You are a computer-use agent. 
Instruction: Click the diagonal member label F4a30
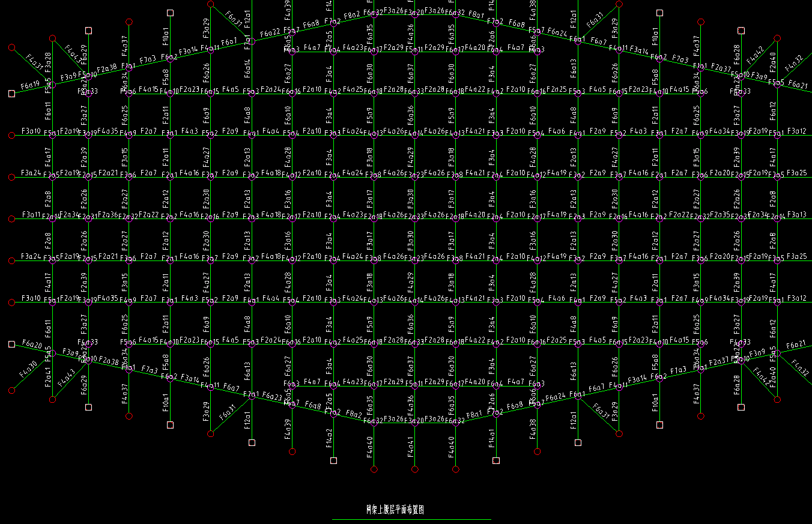(28, 368)
